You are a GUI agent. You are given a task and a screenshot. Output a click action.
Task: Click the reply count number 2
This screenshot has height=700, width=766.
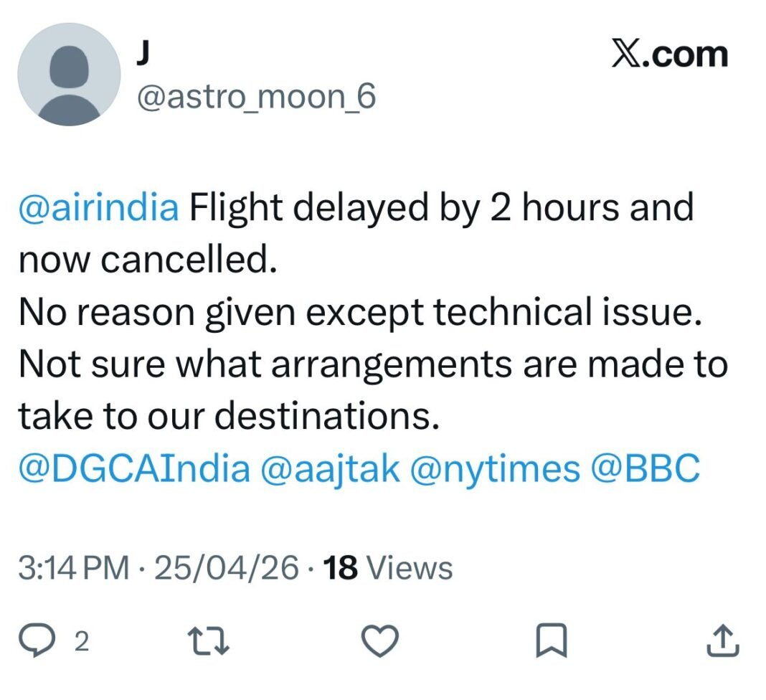tap(82, 641)
